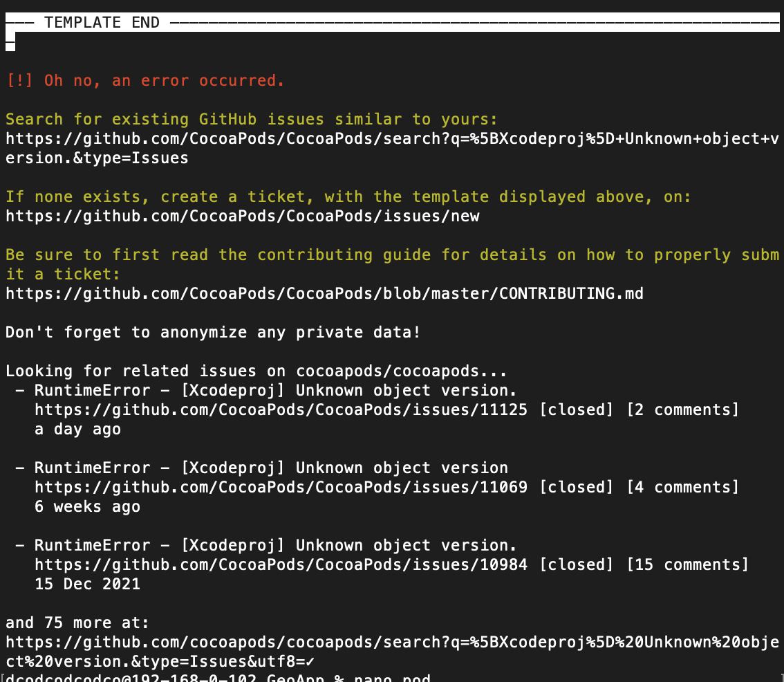The height and width of the screenshot is (682, 784).
Task: Click the '[15 comments]' label
Action: pos(687,565)
